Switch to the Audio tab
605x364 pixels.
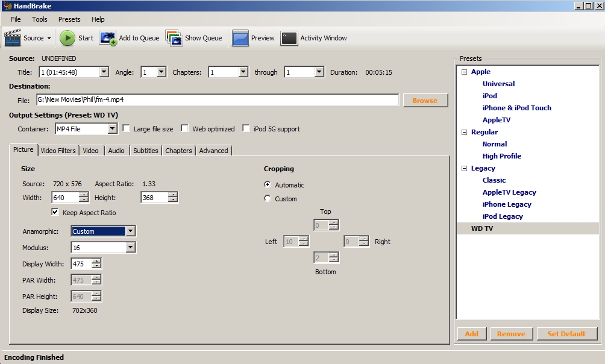(x=116, y=151)
